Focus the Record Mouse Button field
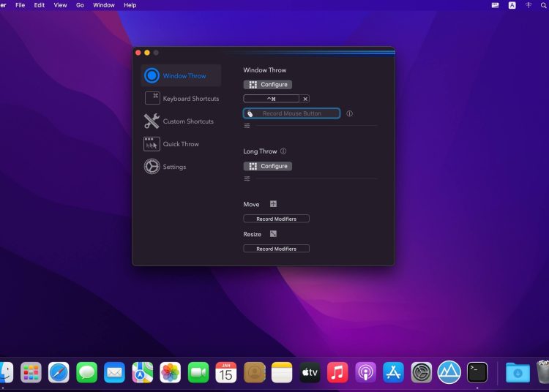The width and height of the screenshot is (549, 392). (x=292, y=113)
